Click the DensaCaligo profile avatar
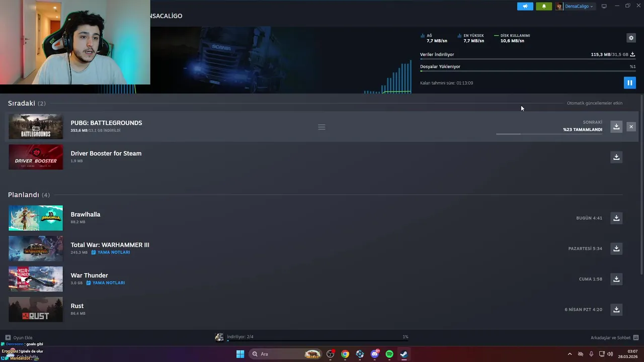 click(x=559, y=7)
